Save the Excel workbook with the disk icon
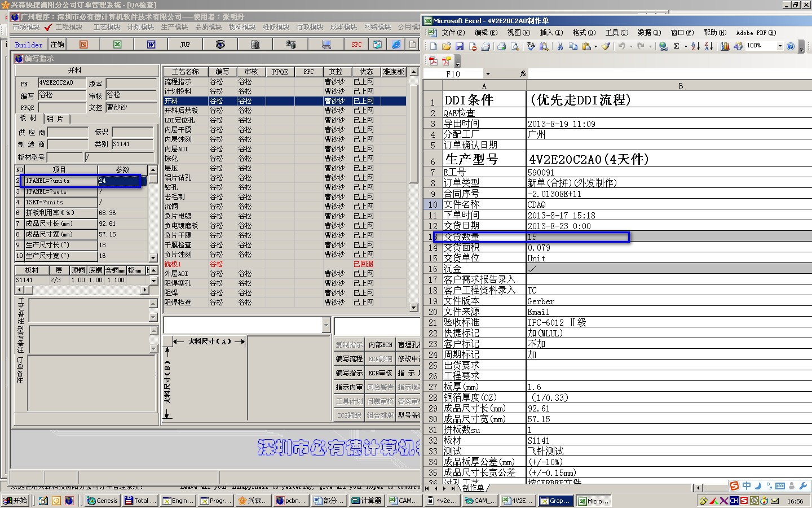Screen dimensions: 812x508 coord(460,46)
